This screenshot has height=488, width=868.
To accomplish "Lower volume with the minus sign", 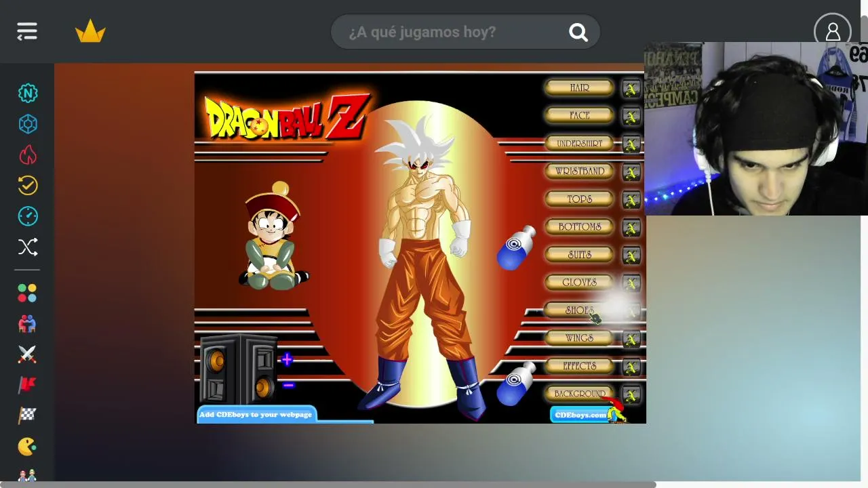I will [x=288, y=386].
